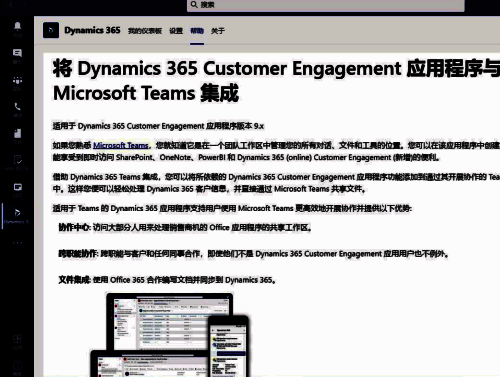500x377 pixels.
Task: Click the bold 跨职能协作 label
Action: click(x=77, y=254)
